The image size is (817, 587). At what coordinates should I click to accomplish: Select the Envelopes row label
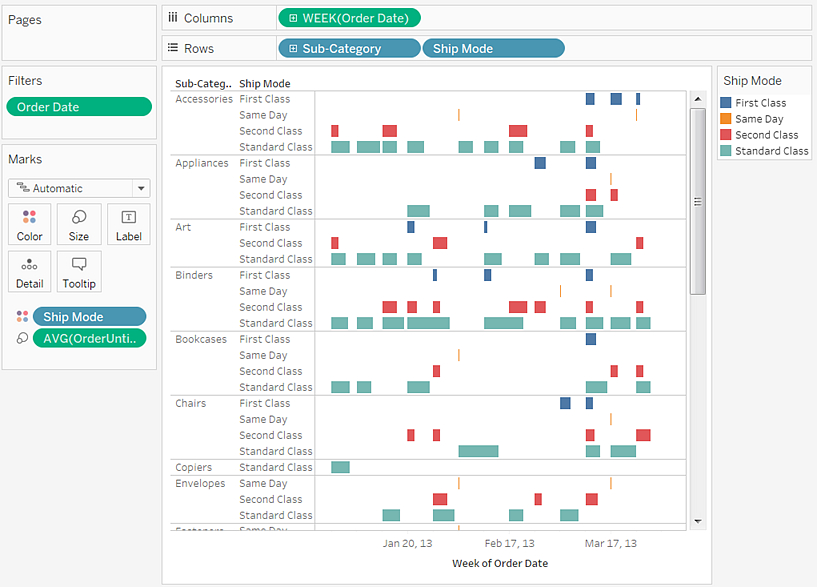click(x=200, y=483)
